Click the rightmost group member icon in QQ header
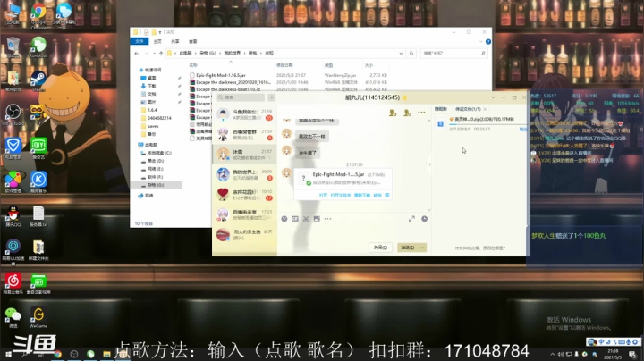This screenshot has width=644, height=361. (407, 113)
